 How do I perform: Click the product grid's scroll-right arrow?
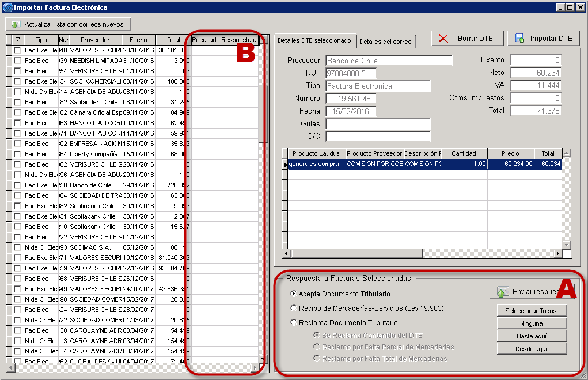click(x=558, y=254)
